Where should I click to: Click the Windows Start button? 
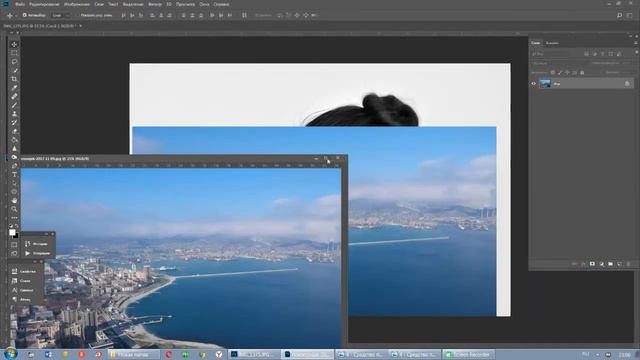coord(10,353)
